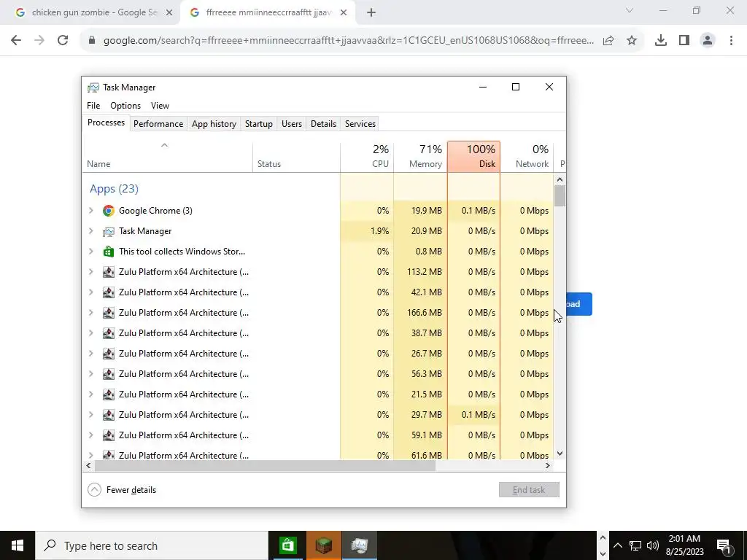Sort by the Memory column header
The height and width of the screenshot is (560, 747).
(421, 157)
